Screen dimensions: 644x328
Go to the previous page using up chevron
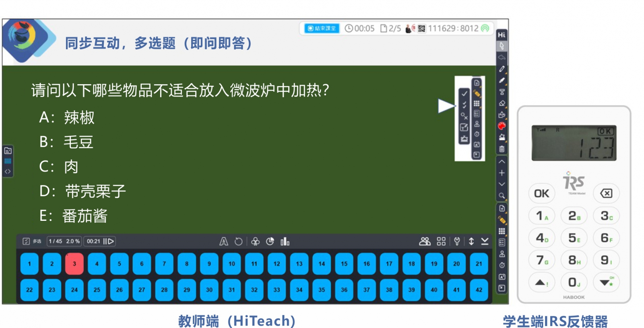pyautogui.click(x=502, y=162)
